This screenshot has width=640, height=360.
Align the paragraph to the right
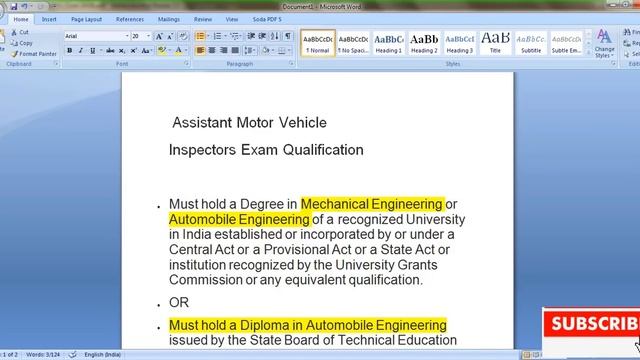pos(223,51)
